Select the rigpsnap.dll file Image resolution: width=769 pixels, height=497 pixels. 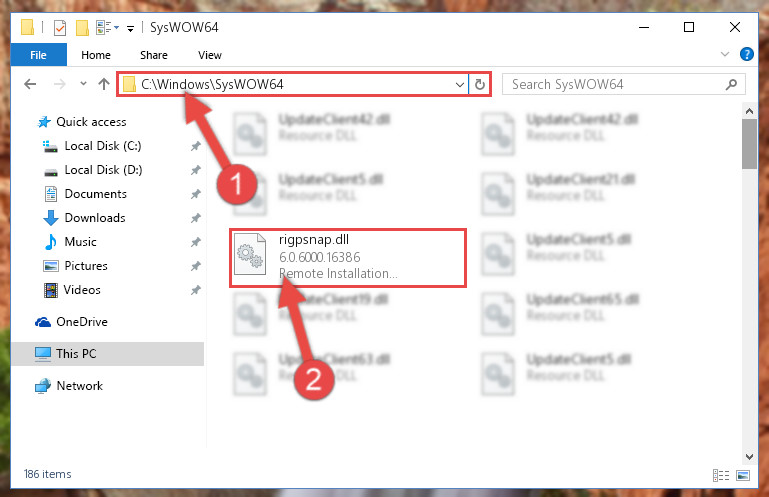click(348, 258)
